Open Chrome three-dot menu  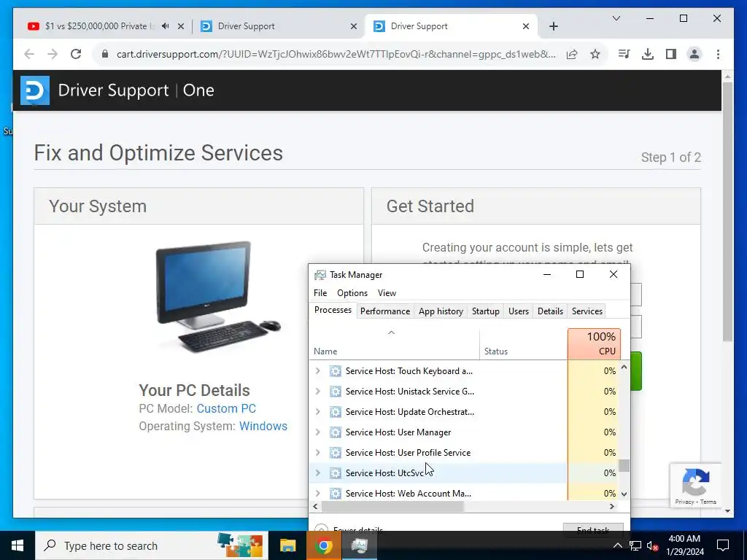tap(718, 54)
